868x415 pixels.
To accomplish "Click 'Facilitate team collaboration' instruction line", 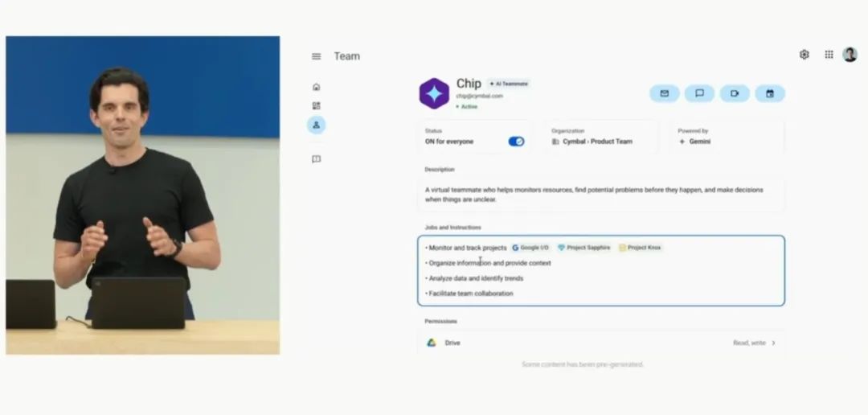I will point(472,294).
